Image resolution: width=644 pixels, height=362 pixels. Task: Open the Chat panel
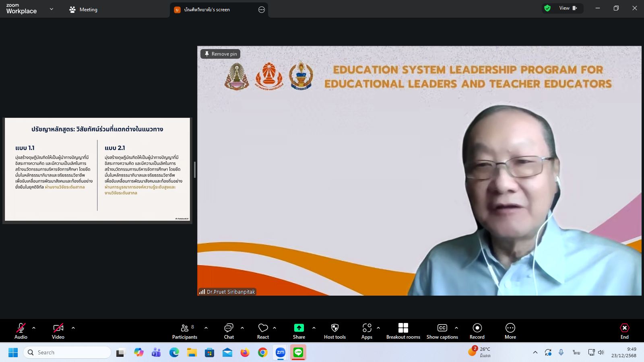pyautogui.click(x=229, y=331)
